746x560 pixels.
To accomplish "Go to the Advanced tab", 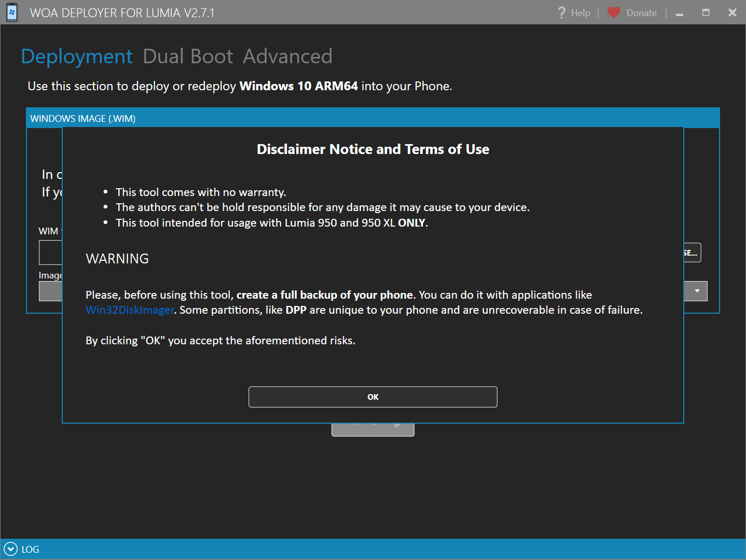I will click(x=287, y=56).
